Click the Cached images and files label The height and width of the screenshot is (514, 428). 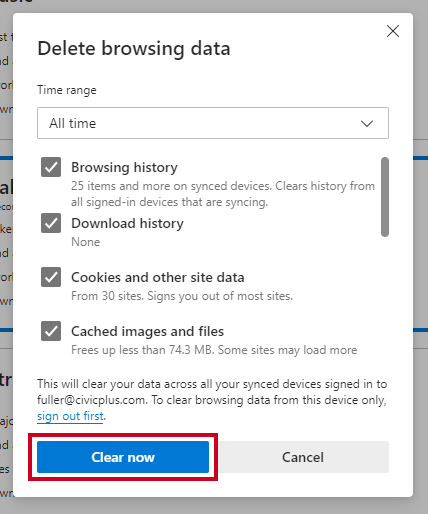pos(147,331)
